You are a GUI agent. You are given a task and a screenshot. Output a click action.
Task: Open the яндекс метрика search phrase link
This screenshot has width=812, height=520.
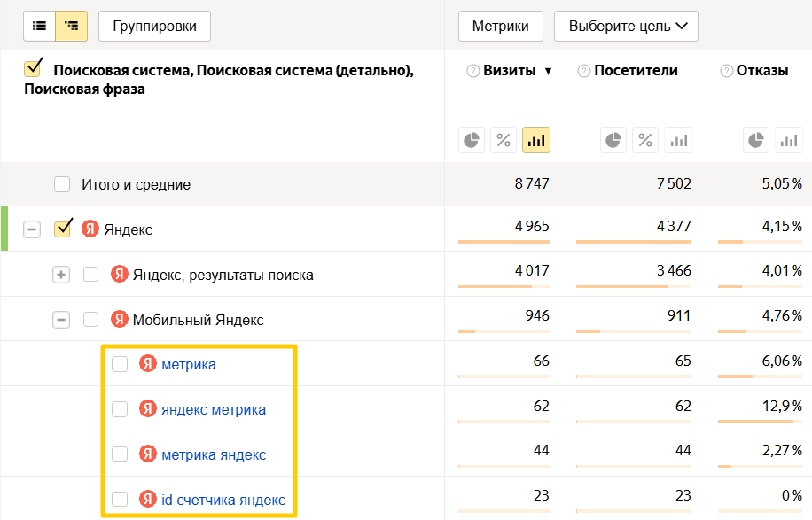(213, 409)
